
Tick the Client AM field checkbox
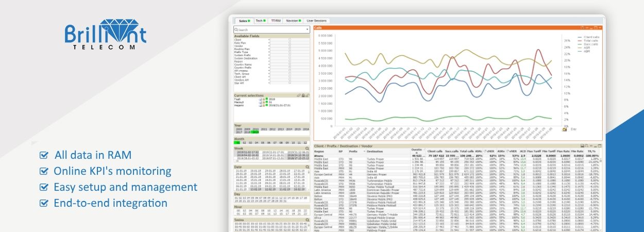tap(290, 77)
